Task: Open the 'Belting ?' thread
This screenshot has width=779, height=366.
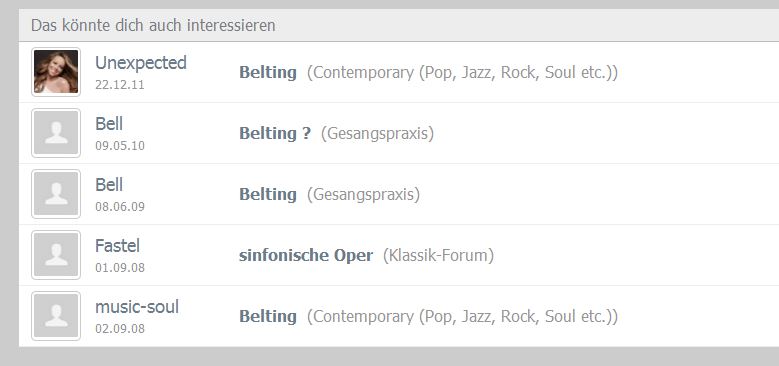Action: point(275,134)
